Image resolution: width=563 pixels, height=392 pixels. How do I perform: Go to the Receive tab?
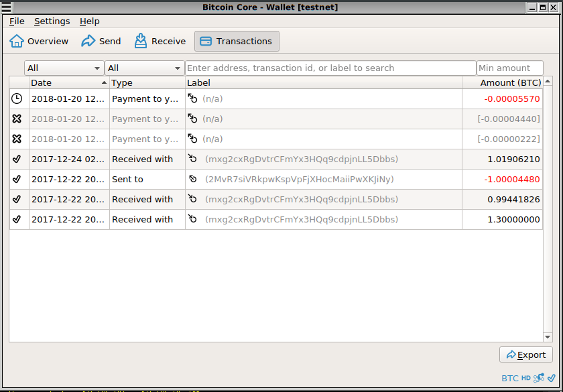click(160, 42)
